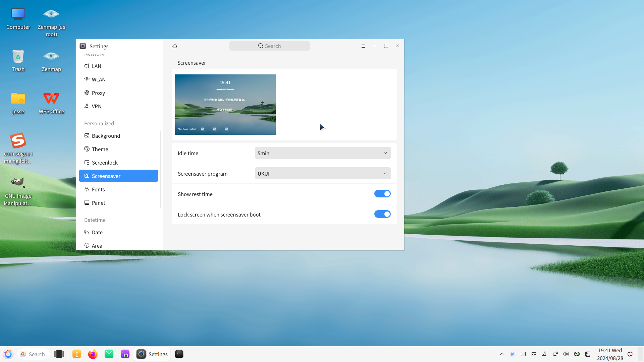Open task view in the taskbar

click(x=59, y=354)
